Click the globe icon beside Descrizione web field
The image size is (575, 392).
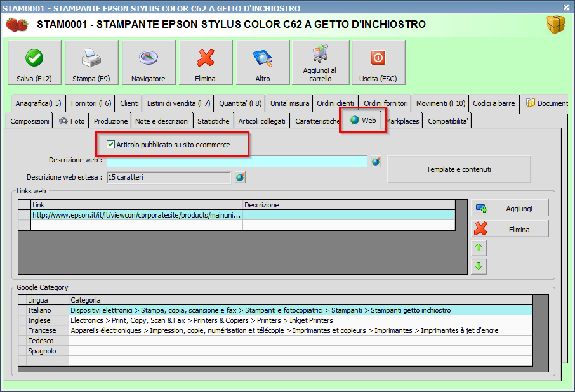[376, 161]
